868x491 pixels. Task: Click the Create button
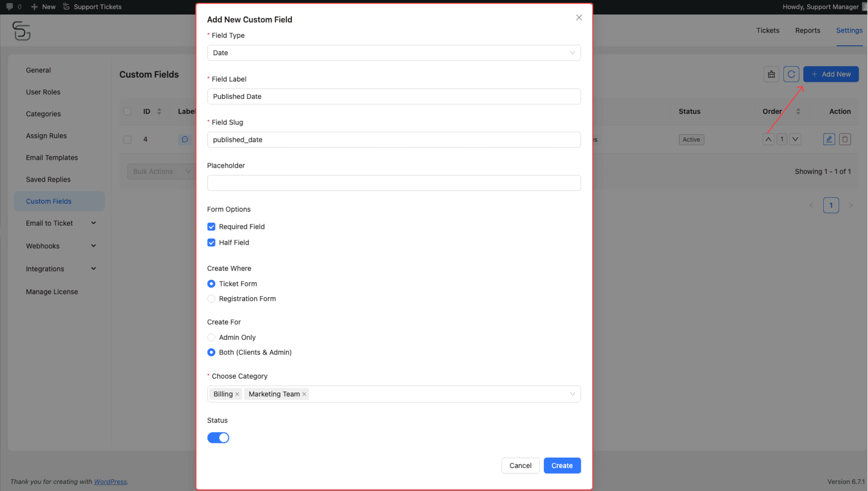[x=562, y=466]
